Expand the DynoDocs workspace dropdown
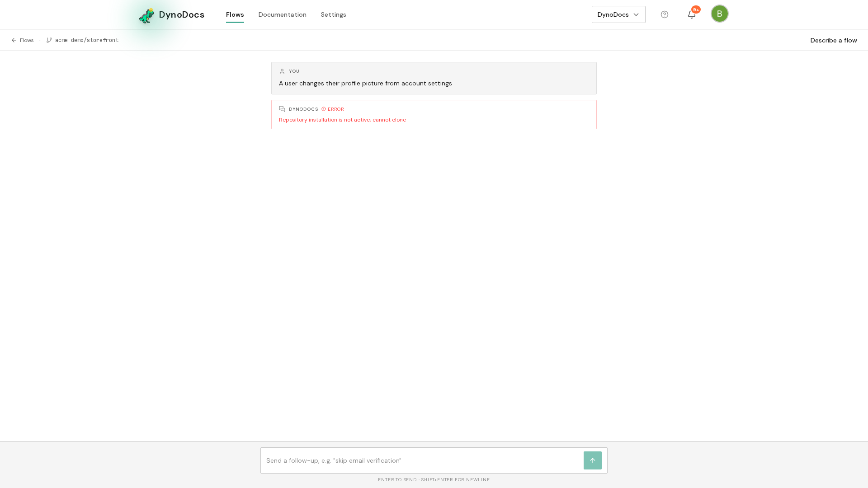 [x=618, y=14]
